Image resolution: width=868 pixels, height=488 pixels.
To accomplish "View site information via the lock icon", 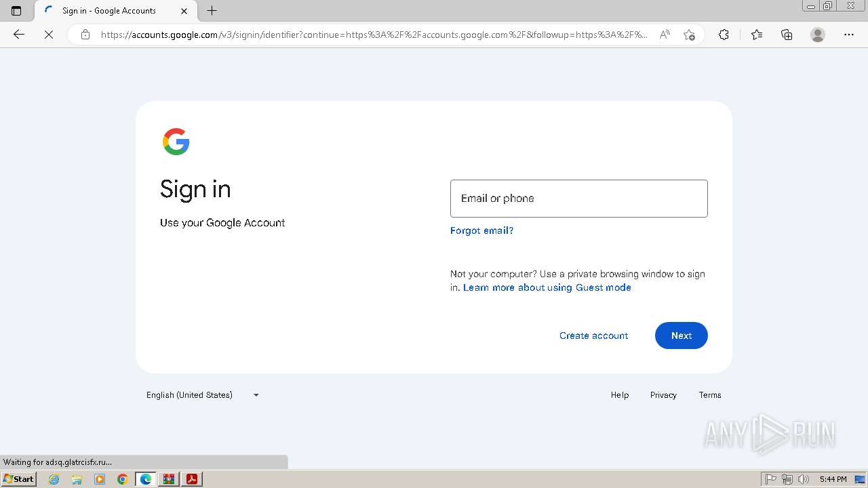I will pos(85,35).
